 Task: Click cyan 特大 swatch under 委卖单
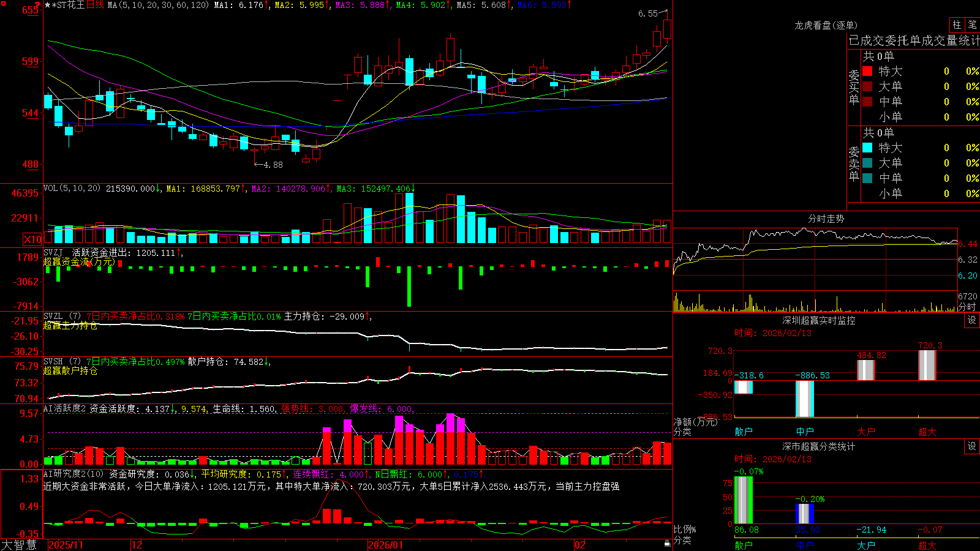point(867,148)
